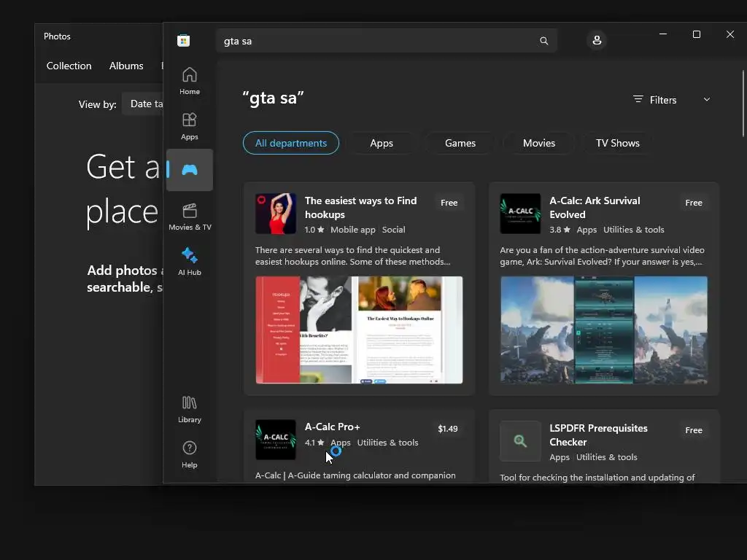This screenshot has height=560, width=747.
Task: Open A-Calc: Ark Survival Evolved title
Action: [595, 208]
